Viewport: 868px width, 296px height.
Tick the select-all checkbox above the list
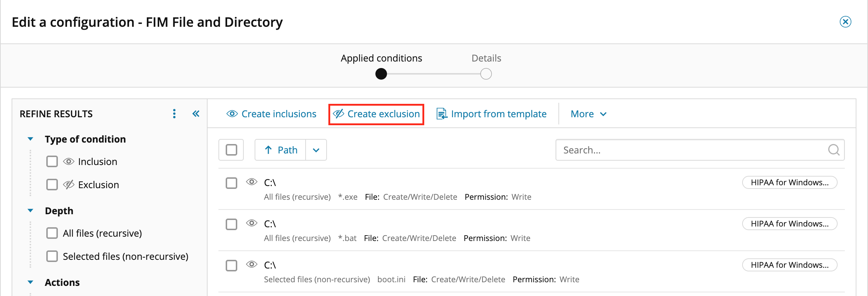coord(231,150)
